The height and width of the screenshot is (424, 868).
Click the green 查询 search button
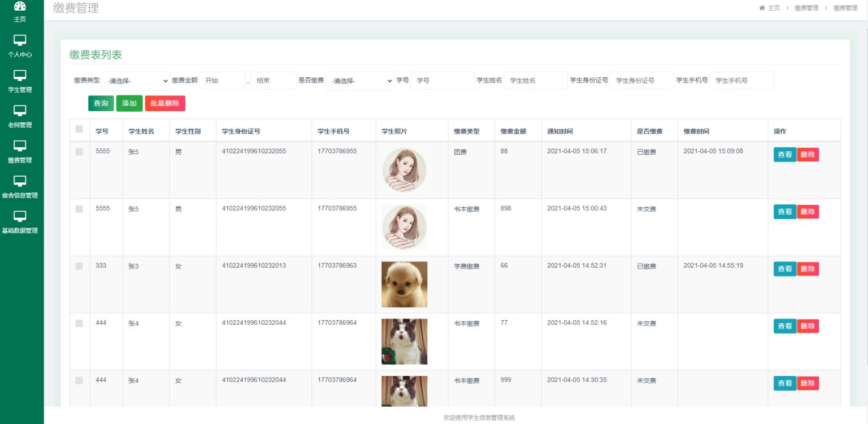pos(101,103)
